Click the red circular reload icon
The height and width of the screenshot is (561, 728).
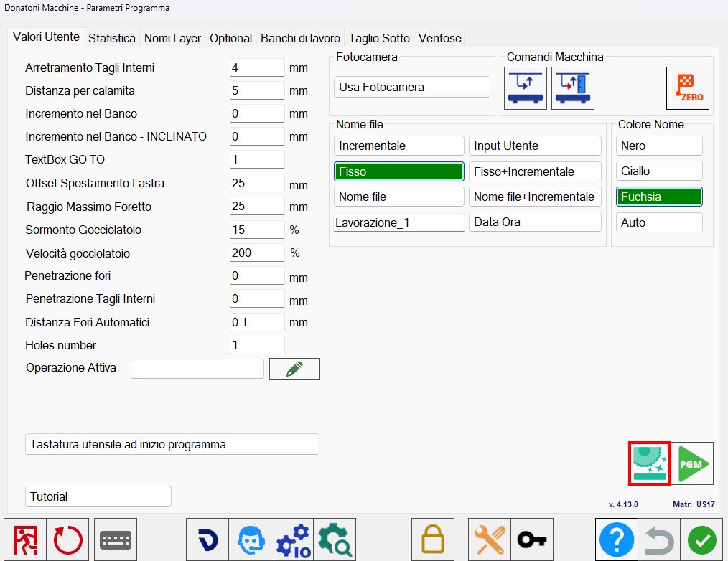tap(67, 539)
